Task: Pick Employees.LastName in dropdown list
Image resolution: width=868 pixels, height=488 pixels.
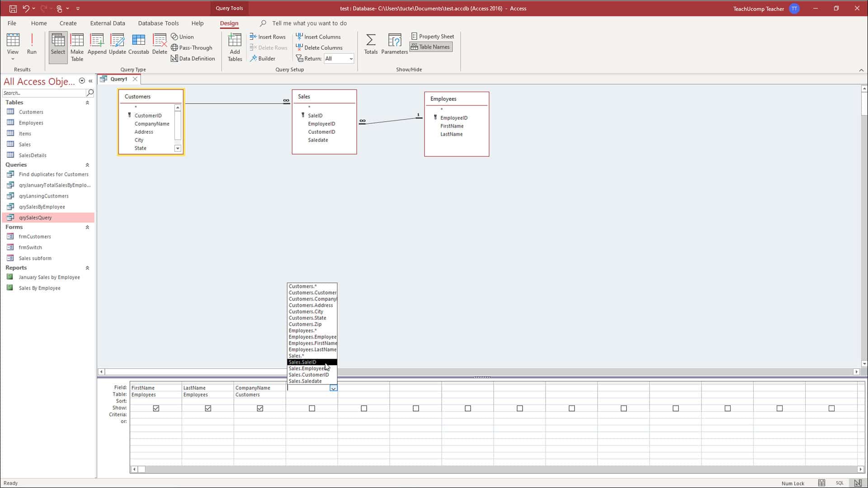Action: point(312,349)
